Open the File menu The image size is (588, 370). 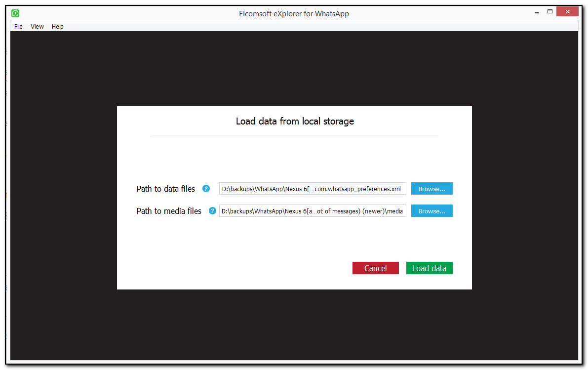click(18, 26)
